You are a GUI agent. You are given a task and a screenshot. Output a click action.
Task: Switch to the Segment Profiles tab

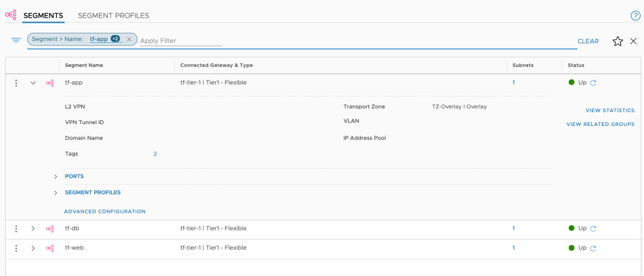113,15
